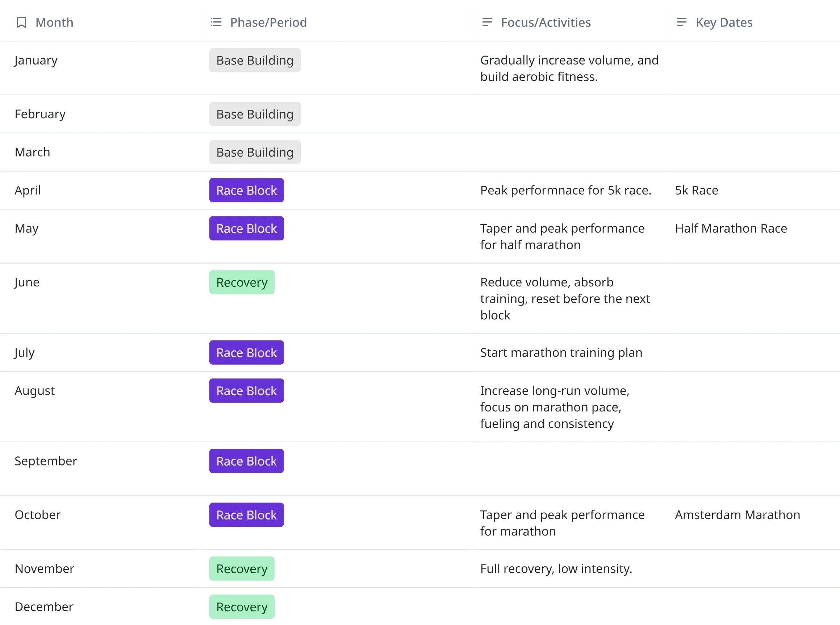The image size is (840, 625).
Task: Select the purple Race Block tag for October
Action: coord(246,515)
